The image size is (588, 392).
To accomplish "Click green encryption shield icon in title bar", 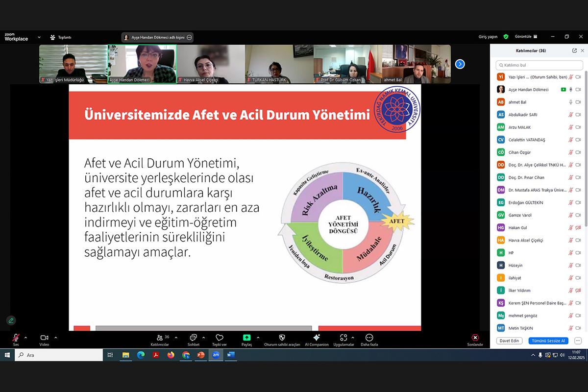I will click(506, 37).
